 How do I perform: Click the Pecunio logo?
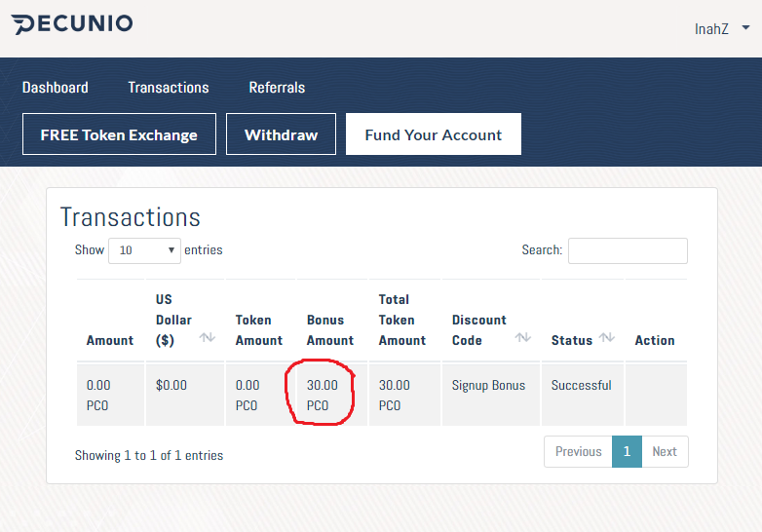click(73, 24)
